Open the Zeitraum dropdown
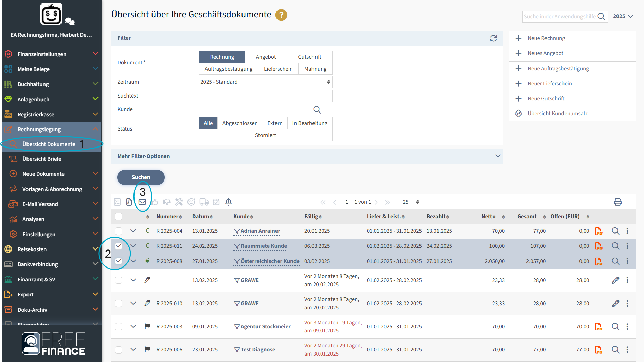 pyautogui.click(x=265, y=82)
